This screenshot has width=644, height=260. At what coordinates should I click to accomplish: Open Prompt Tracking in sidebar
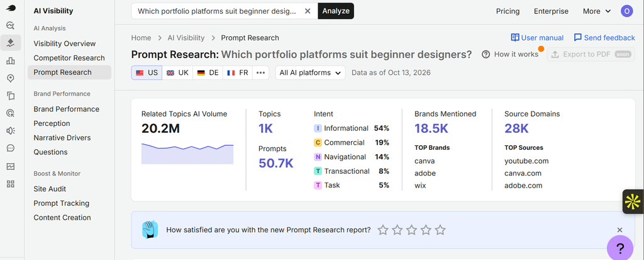[61, 203]
